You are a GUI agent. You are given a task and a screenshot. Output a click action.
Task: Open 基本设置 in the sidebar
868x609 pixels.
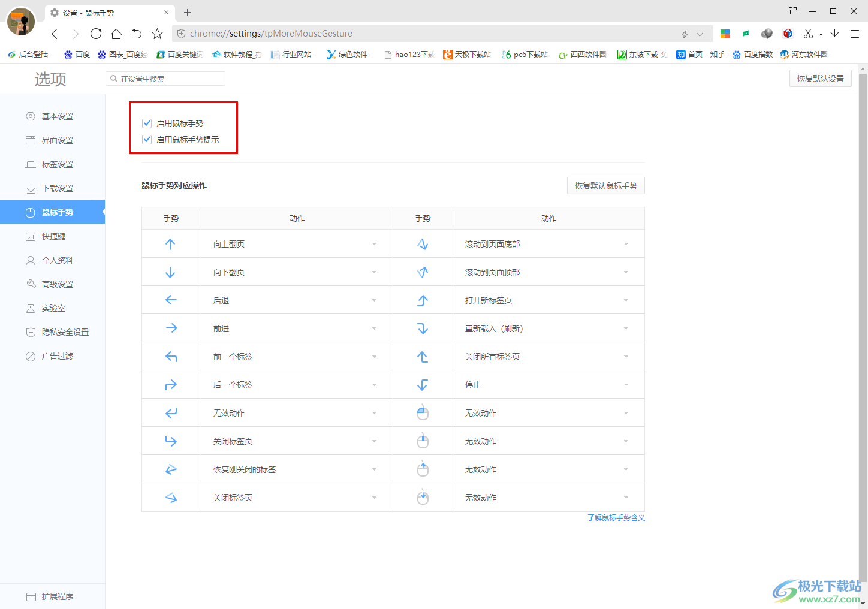click(x=52, y=116)
